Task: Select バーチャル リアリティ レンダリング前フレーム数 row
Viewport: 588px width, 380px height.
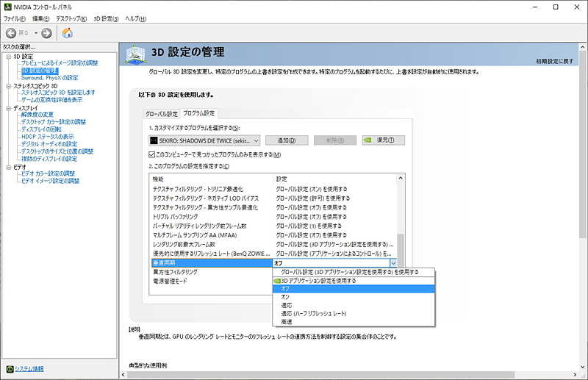Action: point(273,226)
